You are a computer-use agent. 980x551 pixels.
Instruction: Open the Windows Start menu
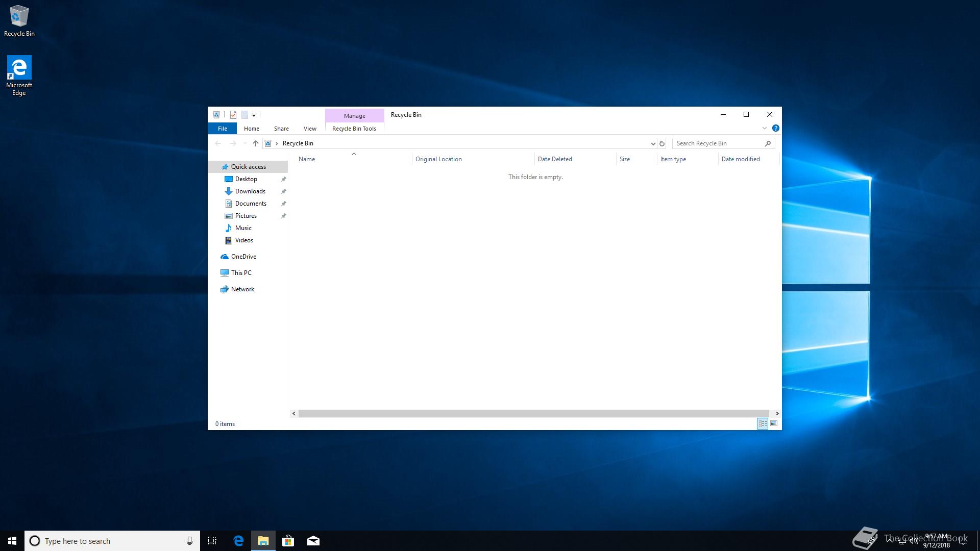[x=12, y=541]
